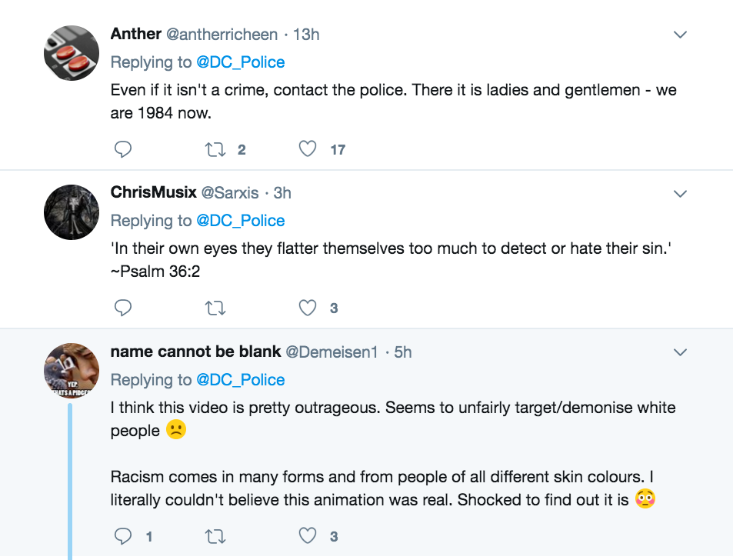Expand the chevron menu on ChrisMusix's tweet
Viewport: 733px width, 560px height.
coord(680,194)
